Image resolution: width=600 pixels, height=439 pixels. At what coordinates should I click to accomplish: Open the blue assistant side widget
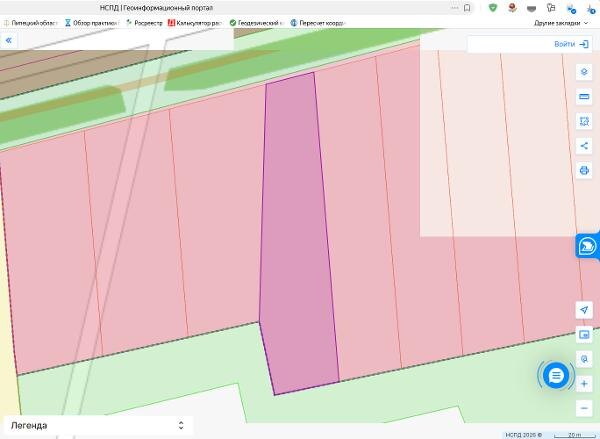pyautogui.click(x=587, y=246)
